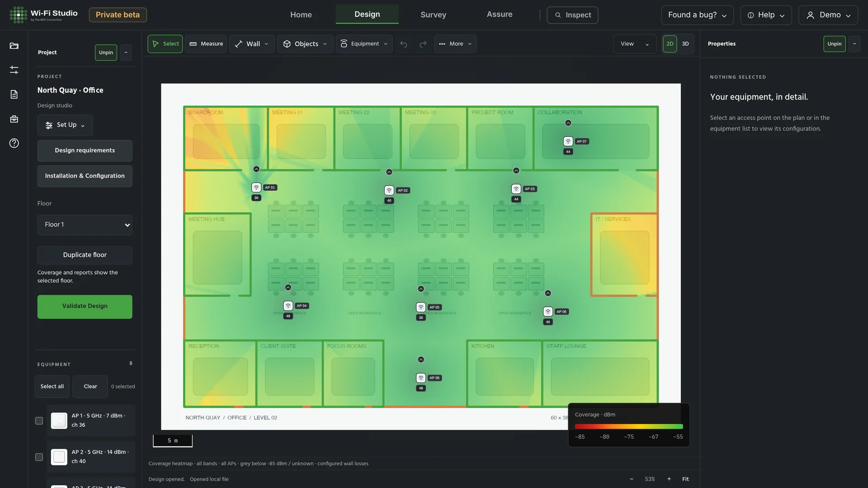This screenshot has height=488, width=868.
Task: Tick the AP 2 checkbox in equipment list
Action: [x=39, y=457]
